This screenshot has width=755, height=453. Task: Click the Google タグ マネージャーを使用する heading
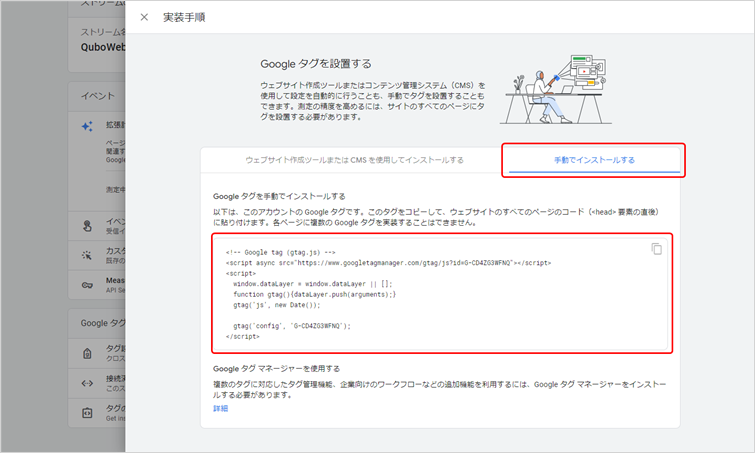[276, 369]
